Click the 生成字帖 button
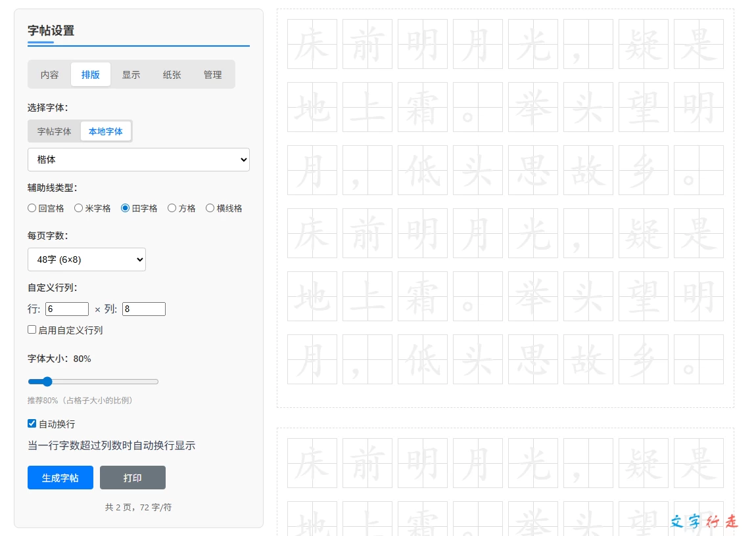The height and width of the screenshot is (536, 756). pos(60,478)
